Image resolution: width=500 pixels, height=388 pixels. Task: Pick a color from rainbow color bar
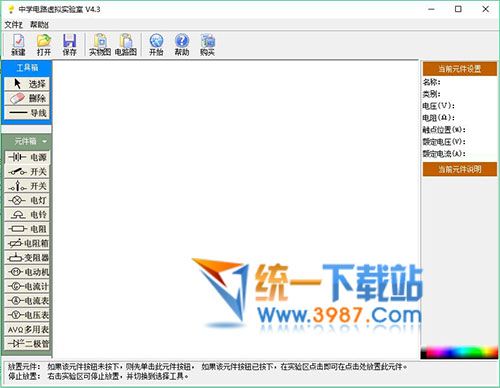click(x=459, y=353)
